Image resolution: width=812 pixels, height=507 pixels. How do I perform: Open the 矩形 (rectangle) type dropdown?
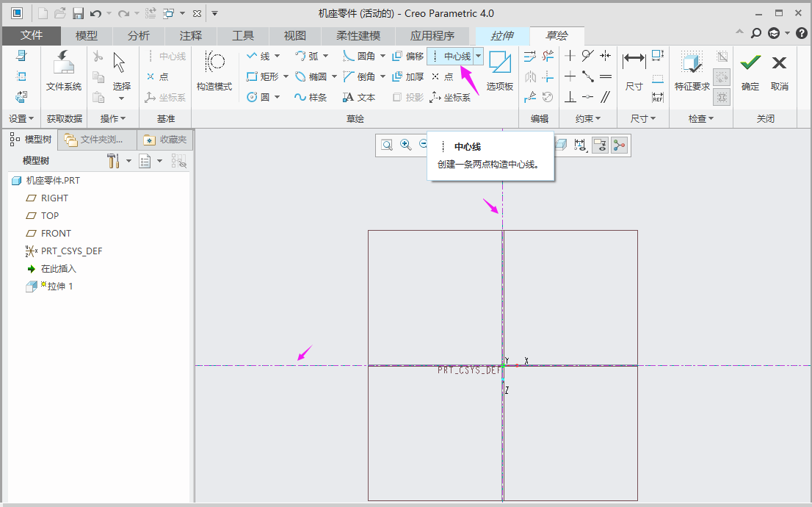click(285, 76)
